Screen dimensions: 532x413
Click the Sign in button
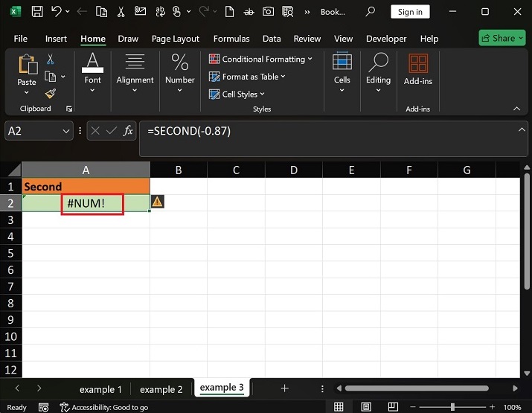point(410,12)
